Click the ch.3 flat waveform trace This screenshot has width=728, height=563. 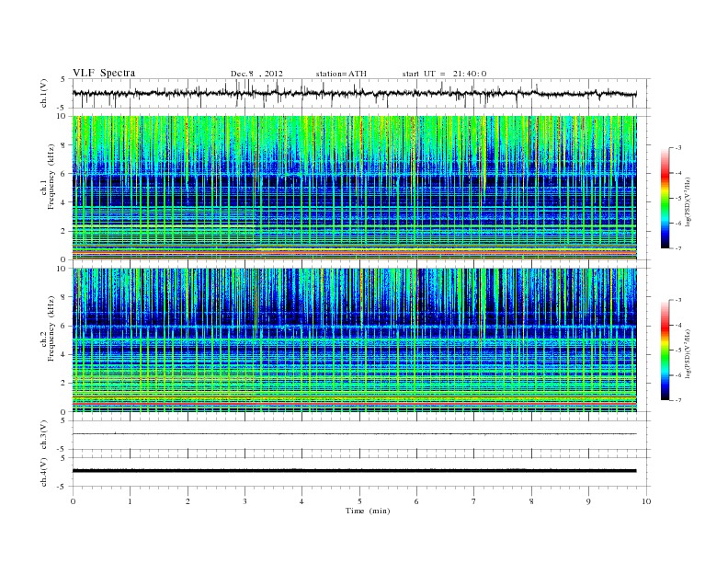click(x=355, y=434)
